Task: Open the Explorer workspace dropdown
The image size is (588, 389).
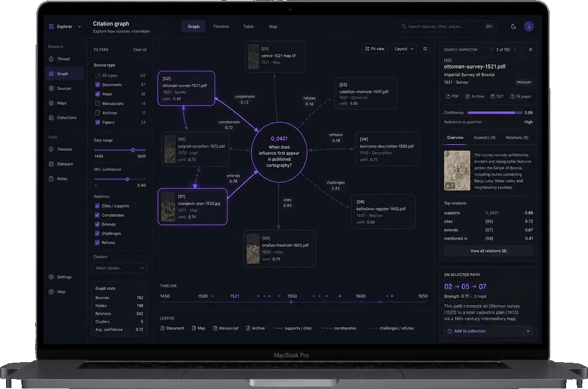Action: (80, 27)
